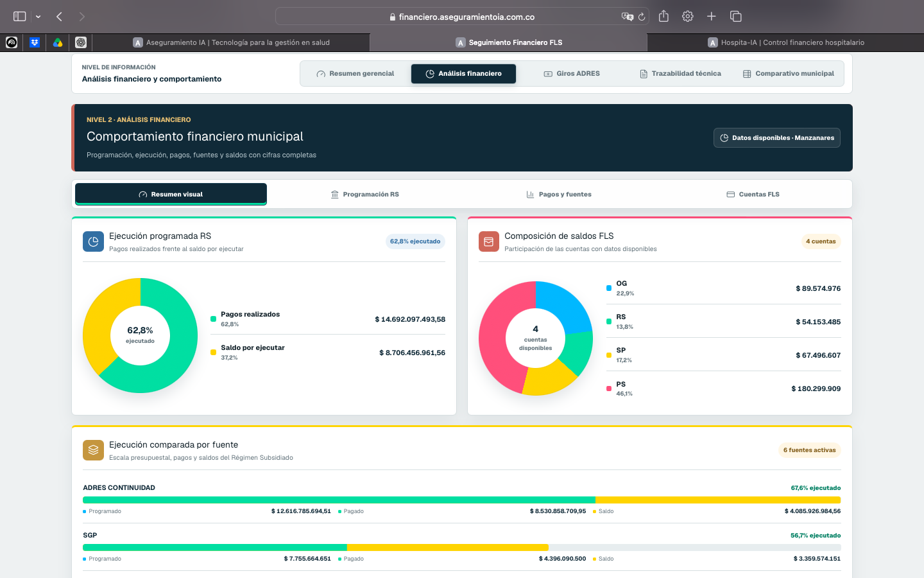
Task: Click the Saldo por ejecutar amount $ 8.706.456.961,56
Action: click(x=412, y=353)
